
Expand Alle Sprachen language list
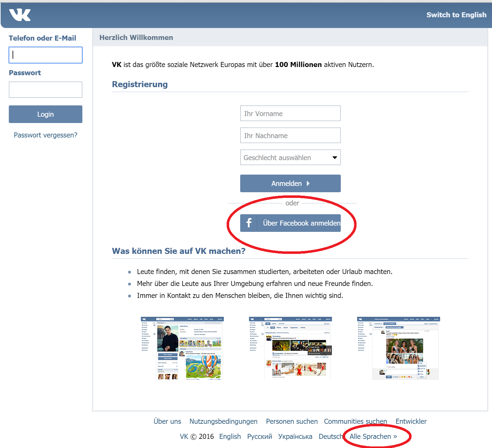tap(373, 437)
